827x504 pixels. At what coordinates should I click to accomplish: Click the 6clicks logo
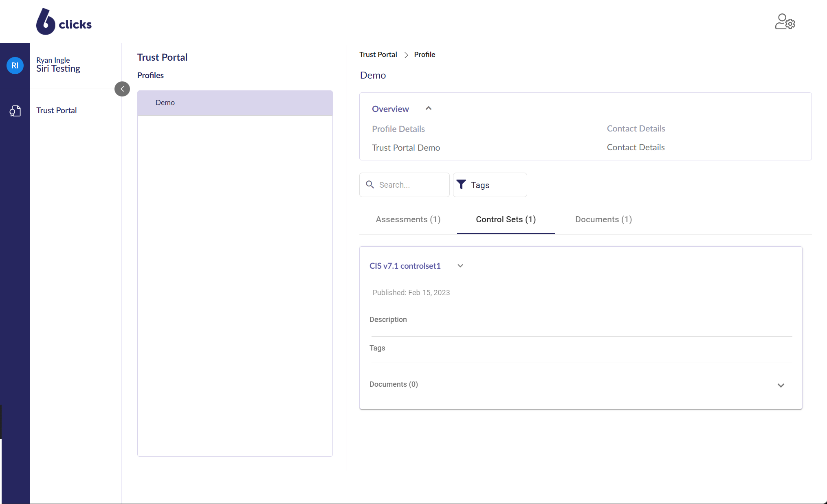pos(64,22)
